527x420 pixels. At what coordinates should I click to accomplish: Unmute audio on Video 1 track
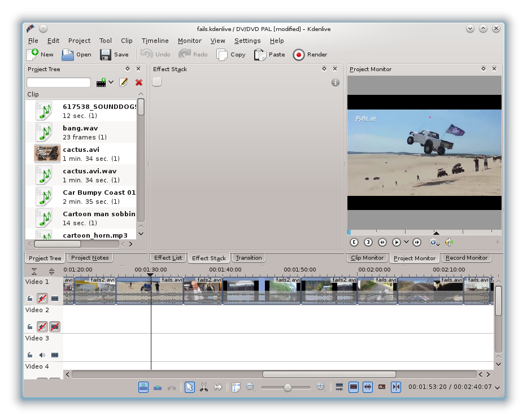[42, 298]
